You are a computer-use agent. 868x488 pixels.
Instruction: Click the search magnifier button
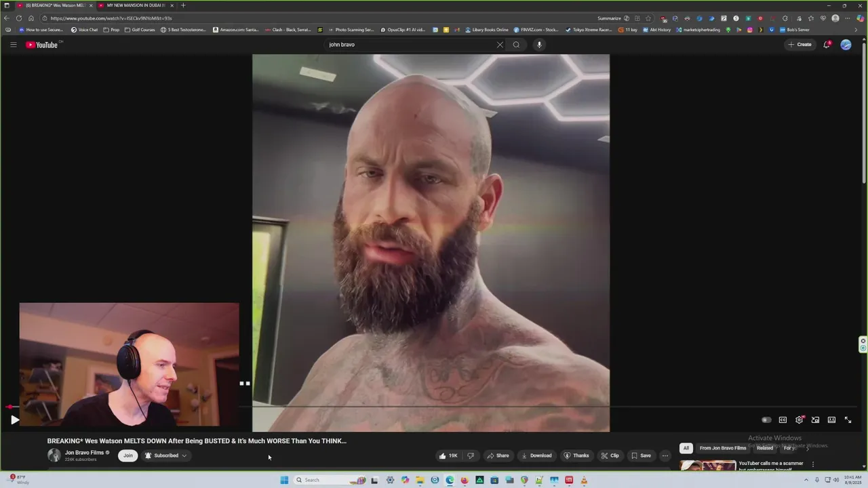tap(516, 45)
